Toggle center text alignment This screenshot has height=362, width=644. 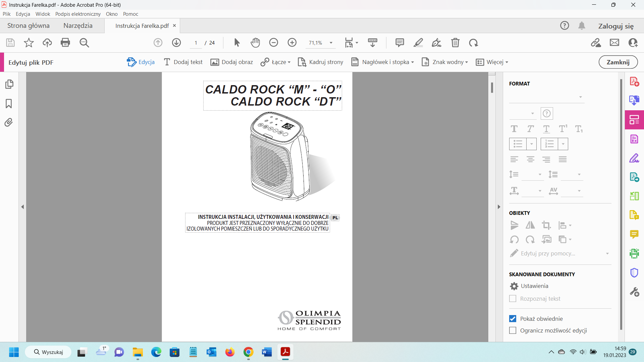point(530,159)
